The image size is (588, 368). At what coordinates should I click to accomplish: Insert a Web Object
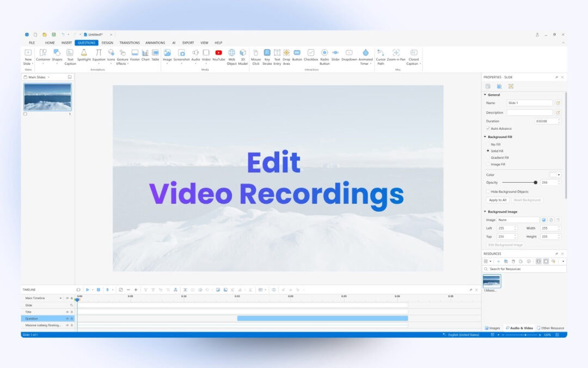point(232,57)
